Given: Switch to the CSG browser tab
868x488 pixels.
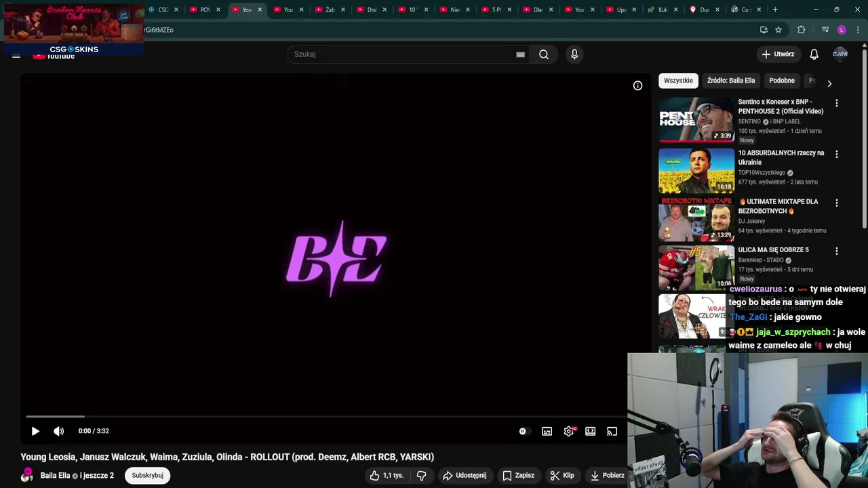Looking at the screenshot, I should 163,9.
